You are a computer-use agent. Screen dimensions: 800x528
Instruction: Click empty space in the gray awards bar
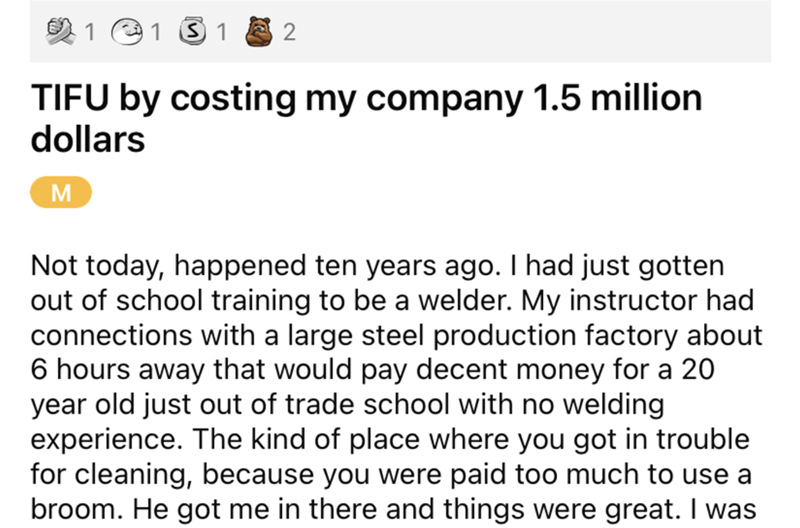(x=530, y=33)
